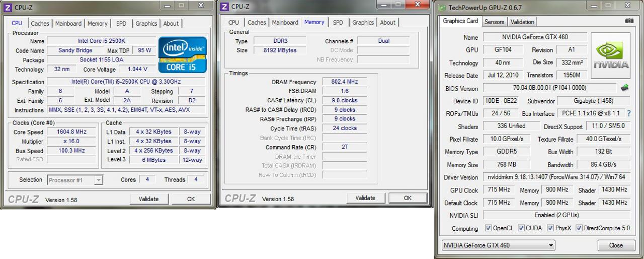Click the NVIDIA logo in GPU-Z
The image size is (644, 259).
tap(611, 55)
